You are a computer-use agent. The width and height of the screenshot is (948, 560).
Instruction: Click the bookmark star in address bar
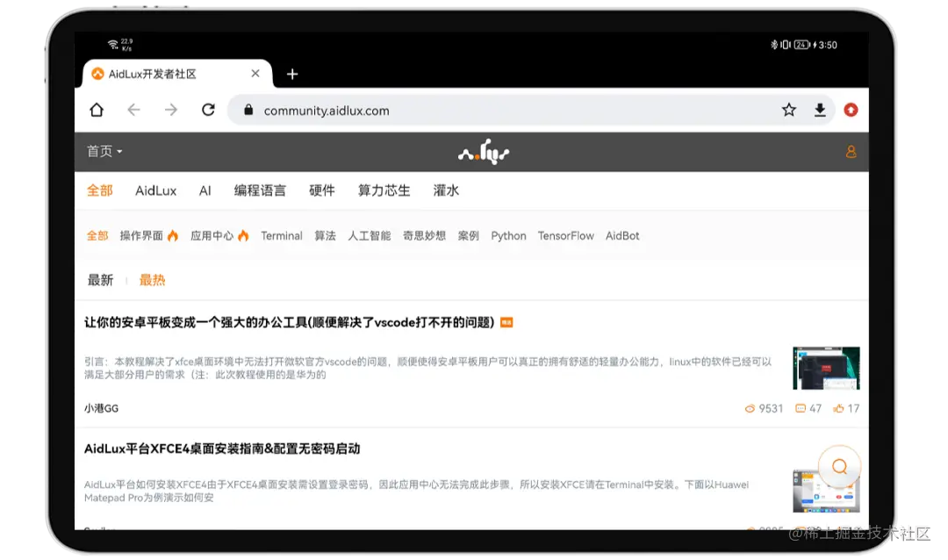[787, 110]
